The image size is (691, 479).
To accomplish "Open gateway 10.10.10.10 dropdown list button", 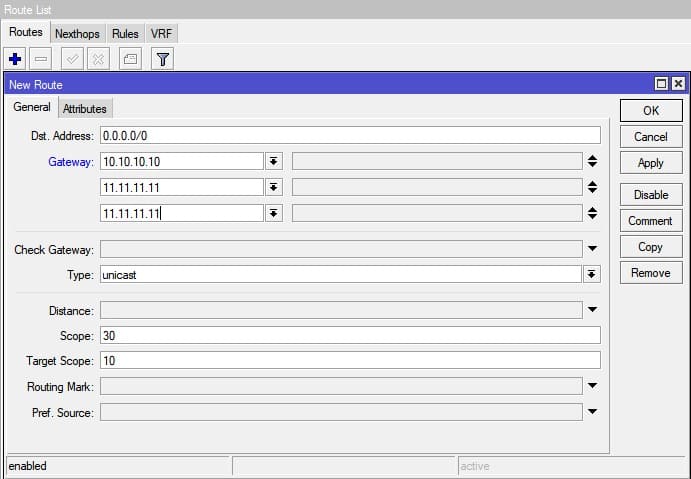I will click(274, 162).
